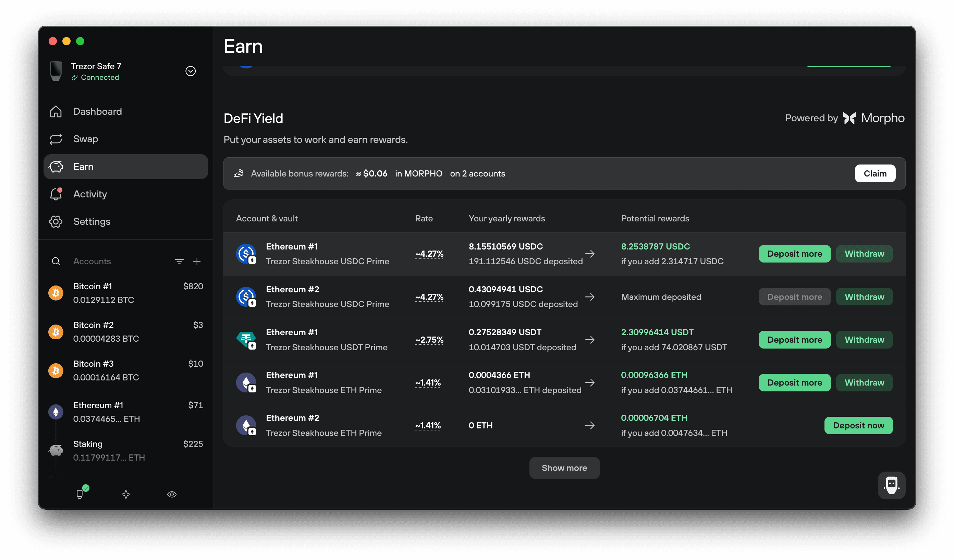Withdraw from USDT Prime vault

pyautogui.click(x=864, y=340)
